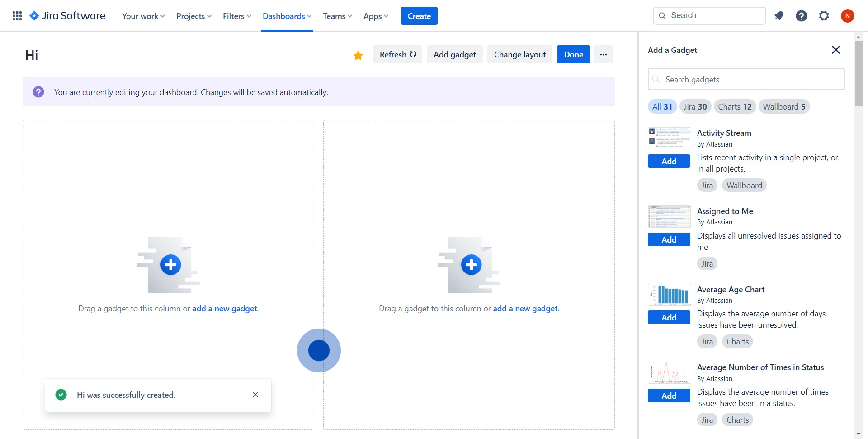Close the Add a Gadget panel
This screenshot has height=439, width=868.
(835, 50)
